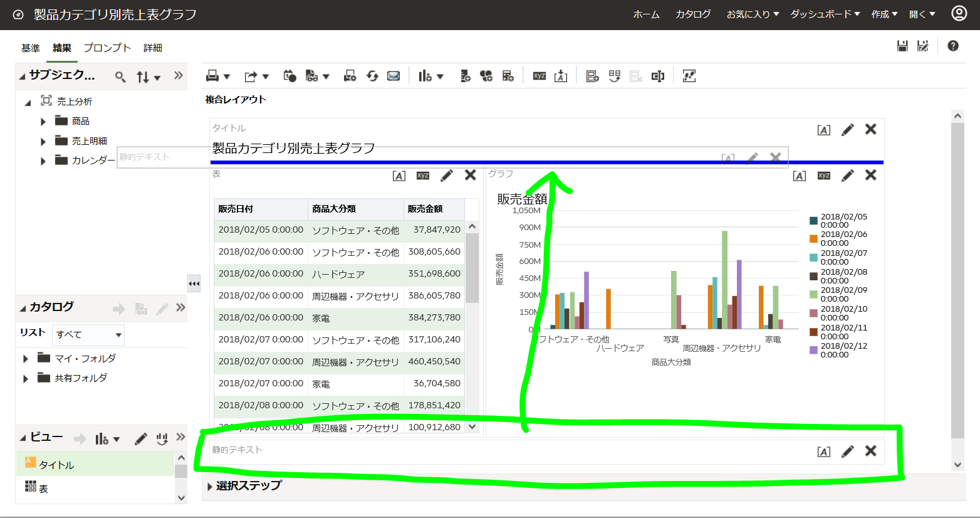Image resolution: width=980 pixels, height=518 pixels.
Task: Open the ダッシュボード menu
Action: (x=825, y=14)
